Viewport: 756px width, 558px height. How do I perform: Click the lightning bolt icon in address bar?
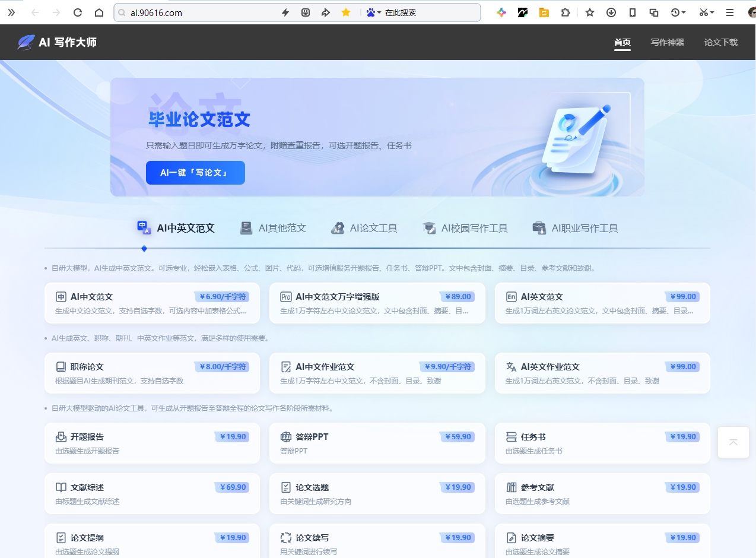point(285,12)
